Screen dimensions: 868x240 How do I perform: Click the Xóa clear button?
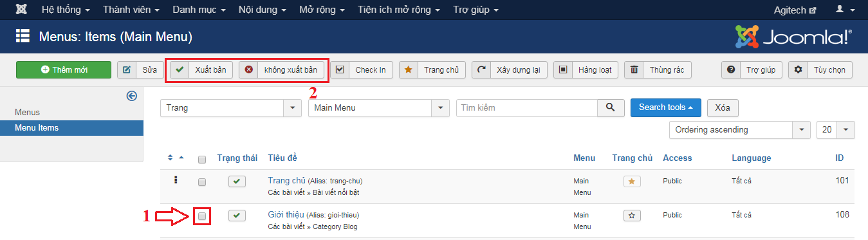(723, 107)
